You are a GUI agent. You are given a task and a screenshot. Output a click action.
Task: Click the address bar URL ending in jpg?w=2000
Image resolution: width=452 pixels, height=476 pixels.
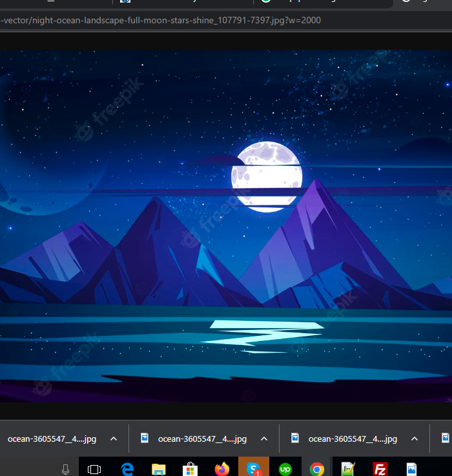point(161,20)
